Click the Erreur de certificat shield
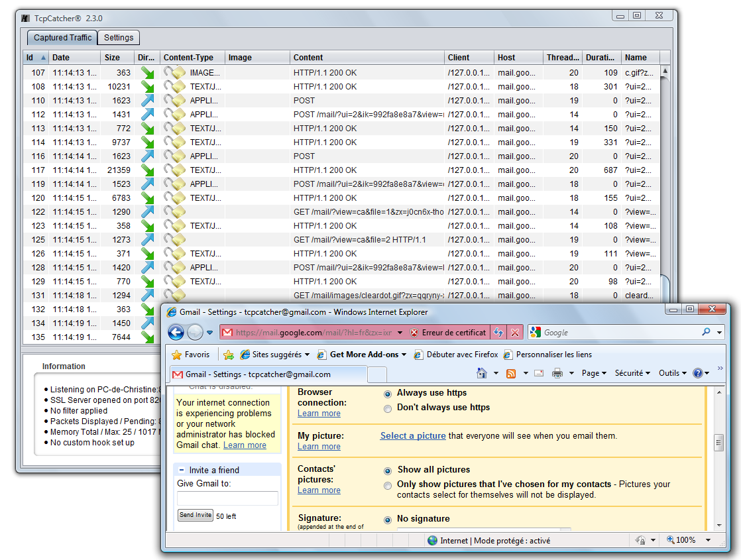 tap(414, 333)
